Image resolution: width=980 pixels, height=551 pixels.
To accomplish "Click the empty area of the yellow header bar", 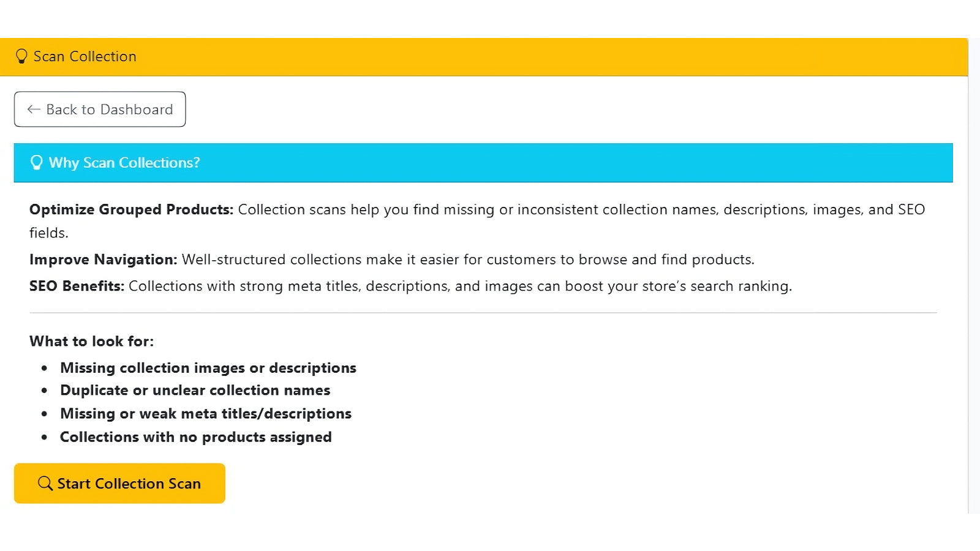I will 551,57.
